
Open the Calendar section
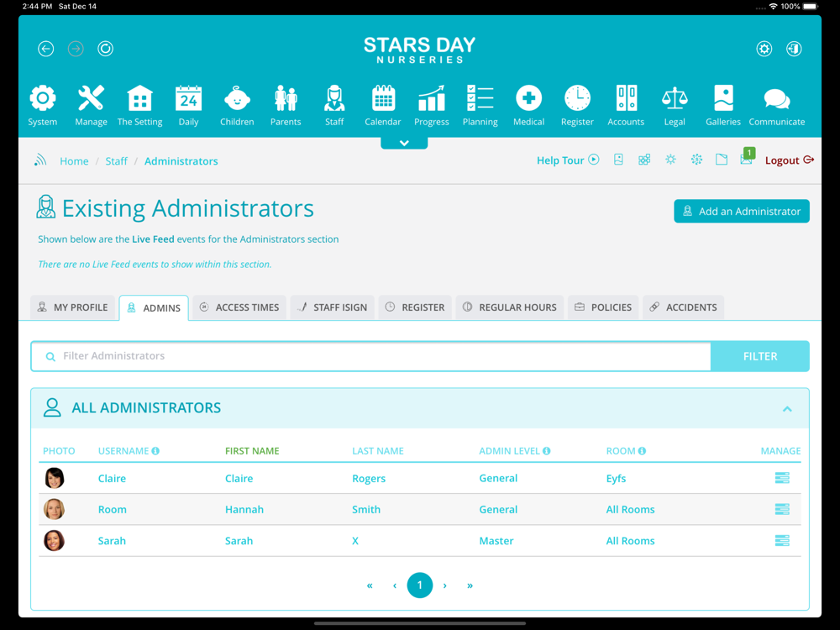pos(383,106)
